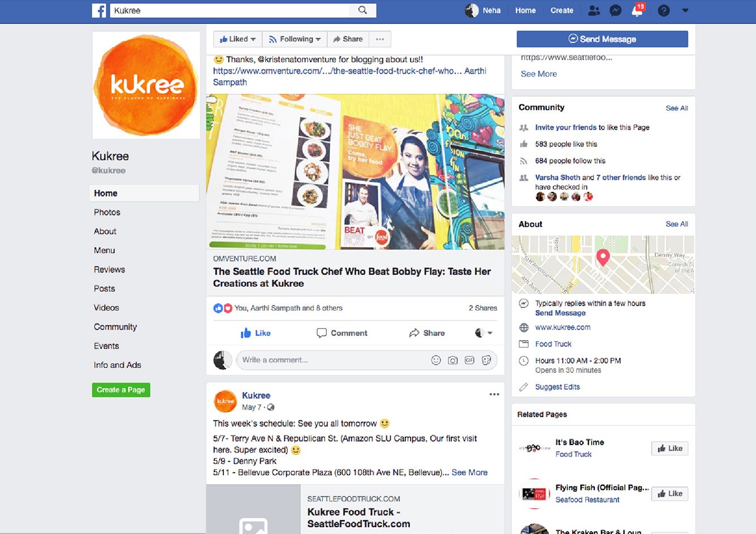756x534 pixels.
Task: Toggle Like on the omventure post
Action: tap(256, 333)
